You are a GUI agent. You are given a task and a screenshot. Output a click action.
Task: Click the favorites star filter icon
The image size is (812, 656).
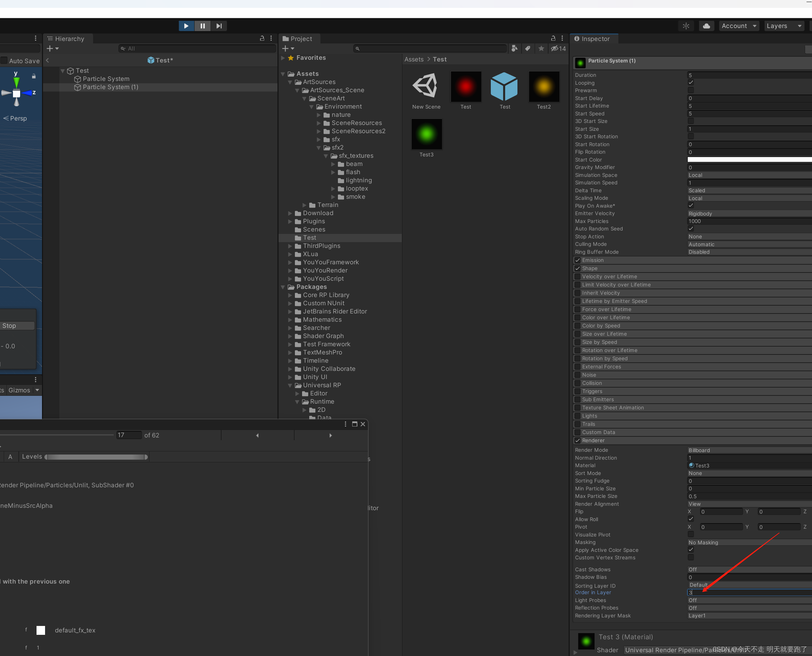541,48
